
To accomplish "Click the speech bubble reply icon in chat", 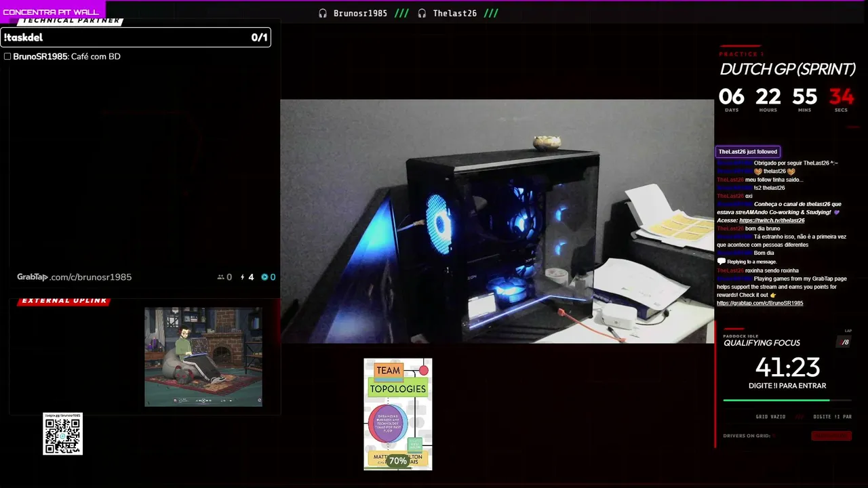I will pyautogui.click(x=722, y=262).
